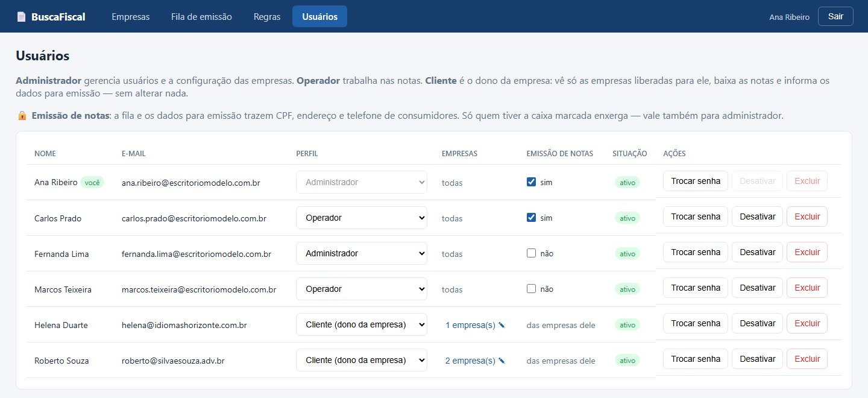
Task: Open Ana Ribeiro's perfil dropdown
Action: [x=362, y=182]
